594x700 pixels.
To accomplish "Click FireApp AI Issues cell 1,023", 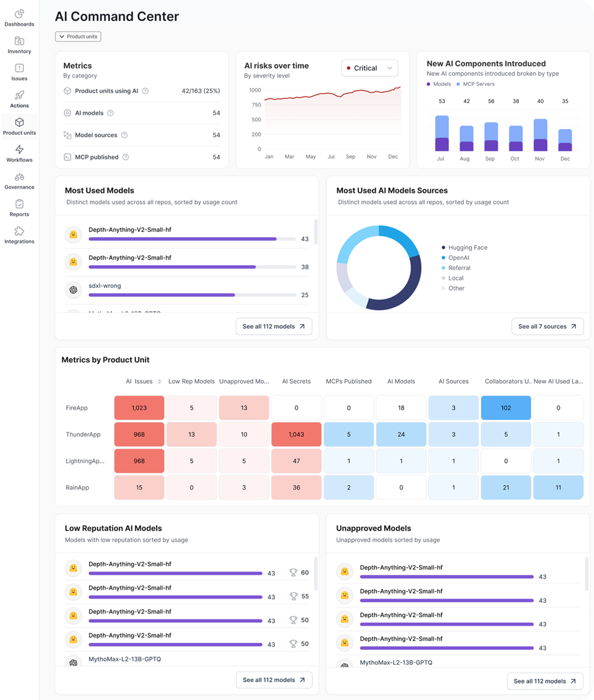I will [x=139, y=408].
